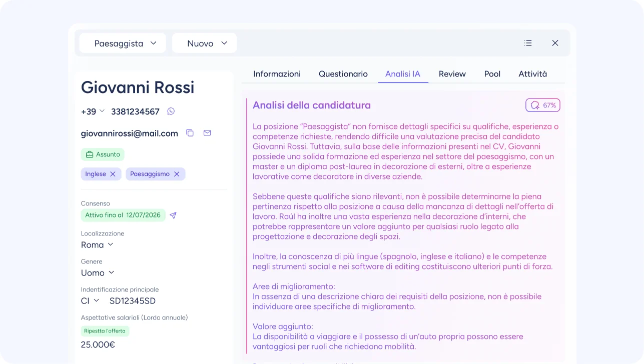This screenshot has width=644, height=364.
Task: Select the Analisi IA tab
Action: [x=403, y=74]
